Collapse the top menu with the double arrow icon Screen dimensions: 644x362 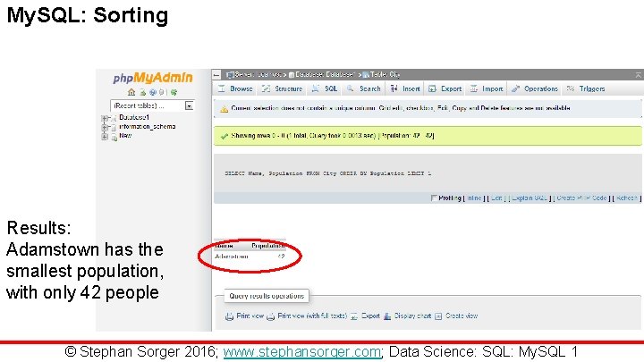click(x=638, y=75)
